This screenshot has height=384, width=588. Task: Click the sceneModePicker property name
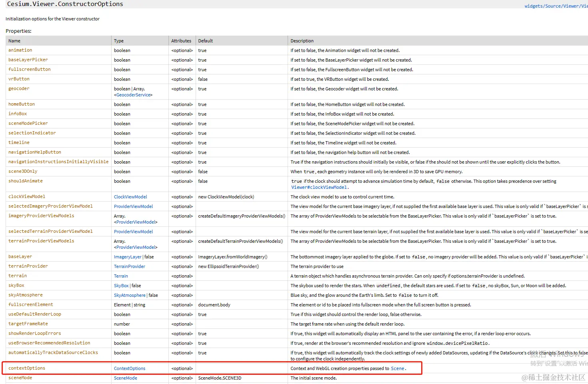pyautogui.click(x=28, y=123)
